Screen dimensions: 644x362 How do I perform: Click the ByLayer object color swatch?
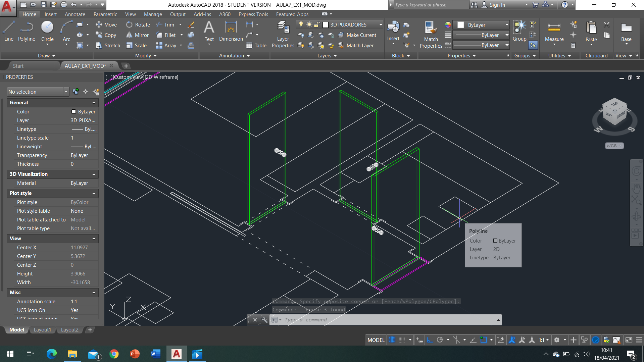tap(461, 25)
